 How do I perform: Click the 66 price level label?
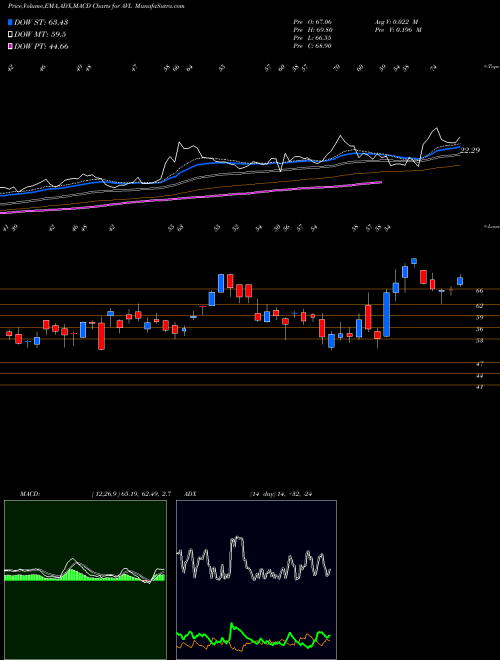coord(479,290)
